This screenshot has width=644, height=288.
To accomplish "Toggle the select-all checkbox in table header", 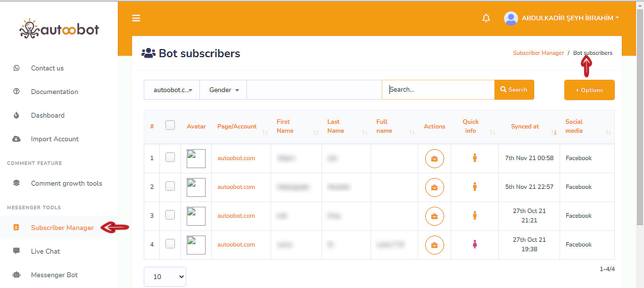I will 170,125.
